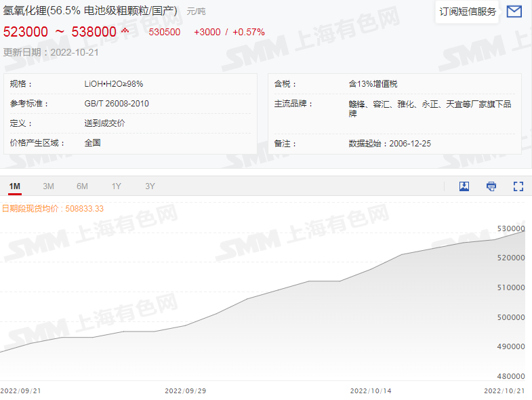Click the 520000 y-axis value label
532x400 pixels.
pyautogui.click(x=512, y=258)
